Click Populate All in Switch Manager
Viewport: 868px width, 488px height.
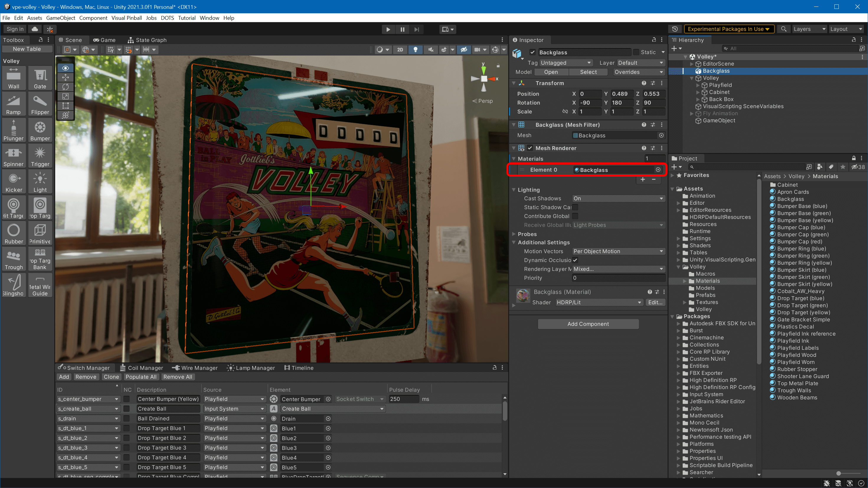[x=141, y=377]
